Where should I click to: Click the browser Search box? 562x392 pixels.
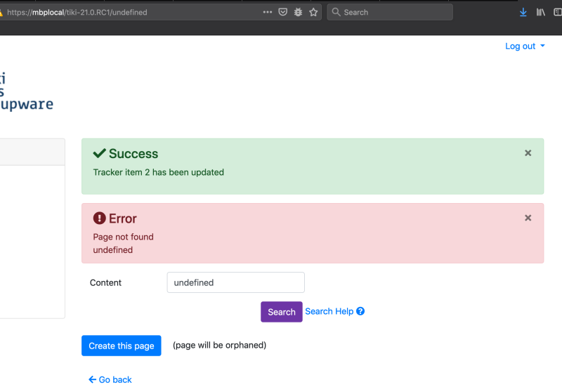(390, 12)
